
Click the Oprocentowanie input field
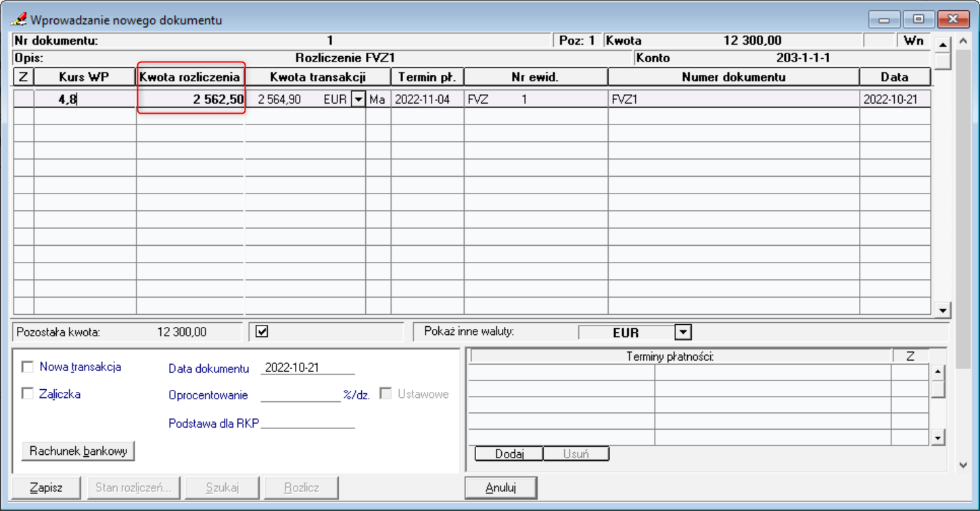[300, 395]
